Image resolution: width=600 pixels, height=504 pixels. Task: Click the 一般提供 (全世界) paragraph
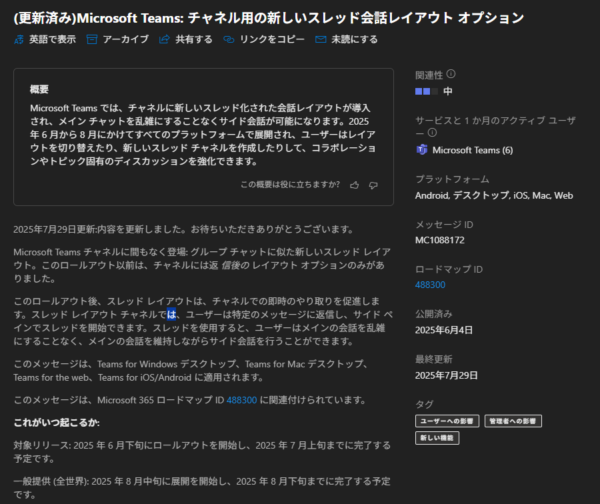click(202, 488)
